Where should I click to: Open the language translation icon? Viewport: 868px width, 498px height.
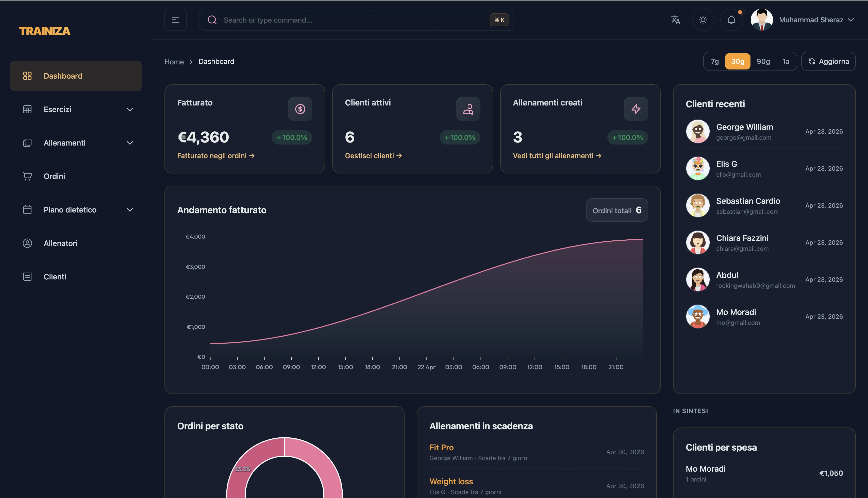coord(675,20)
